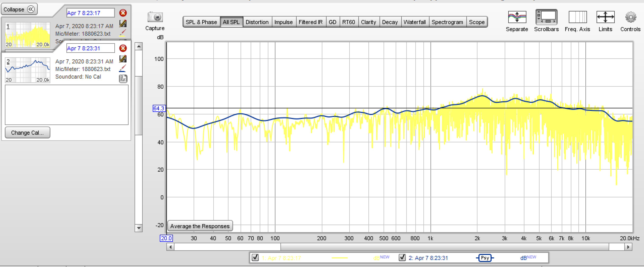This screenshot has width=644, height=267.
Task: Click dB NEW label for trace 1
Action: tap(381, 258)
